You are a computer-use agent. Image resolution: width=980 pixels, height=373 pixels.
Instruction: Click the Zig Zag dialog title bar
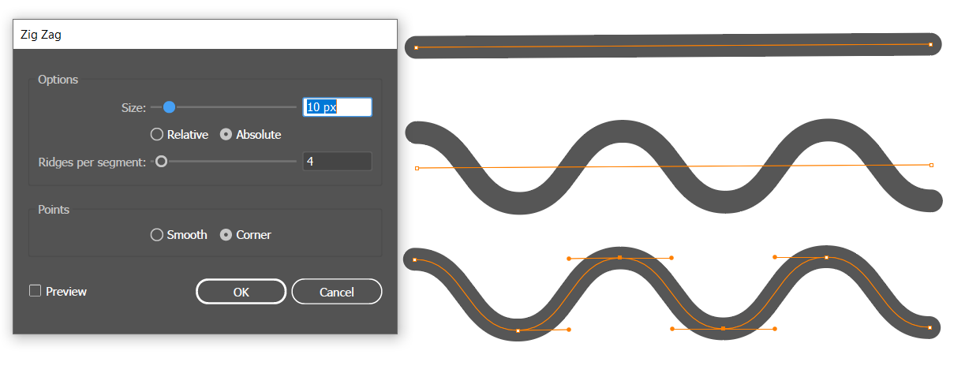tap(205, 35)
